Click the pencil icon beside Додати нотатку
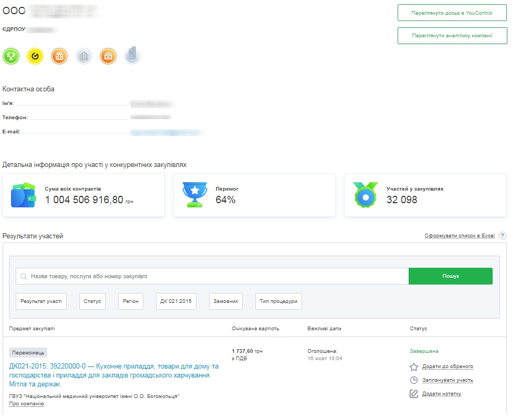Viewport: 520px width, 420px height. [x=414, y=393]
